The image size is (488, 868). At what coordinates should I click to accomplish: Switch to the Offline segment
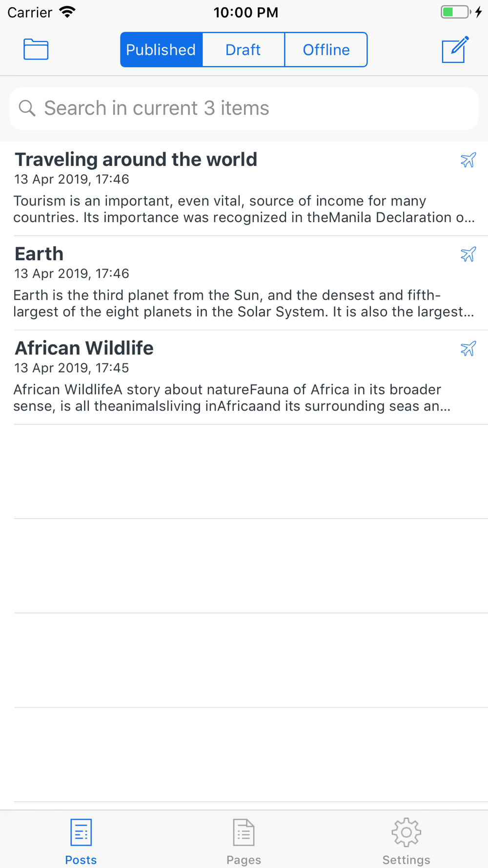tap(326, 50)
